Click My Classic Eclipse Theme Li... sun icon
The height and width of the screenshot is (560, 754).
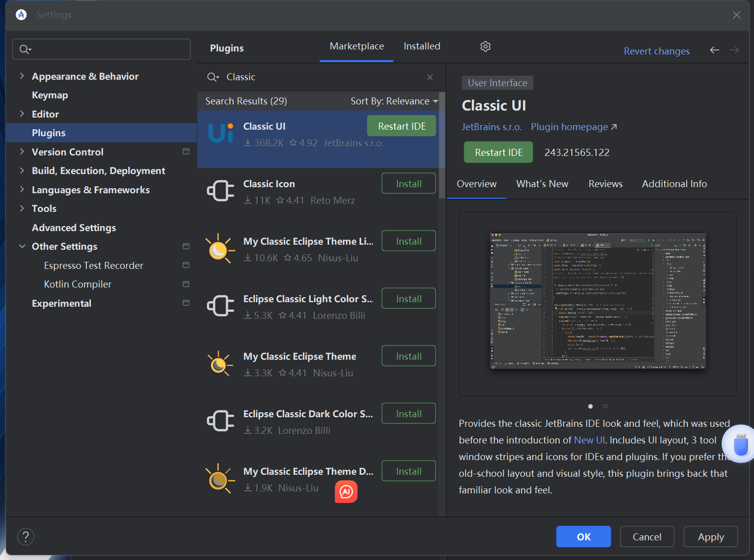coord(220,249)
